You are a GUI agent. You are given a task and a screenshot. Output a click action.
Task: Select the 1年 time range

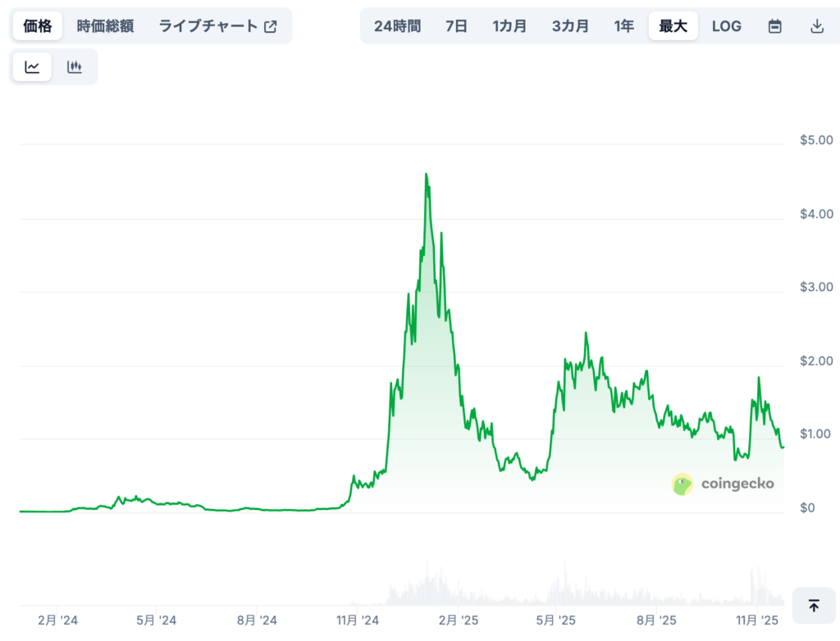pyautogui.click(x=624, y=25)
